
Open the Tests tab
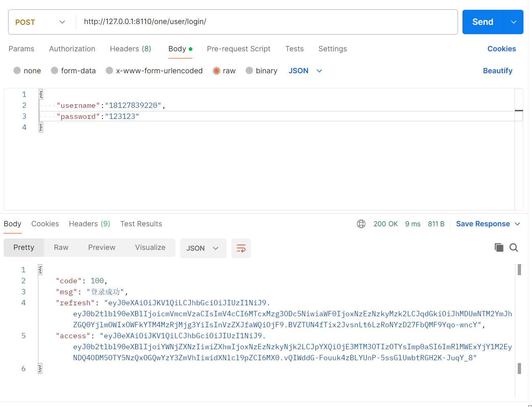click(x=294, y=49)
